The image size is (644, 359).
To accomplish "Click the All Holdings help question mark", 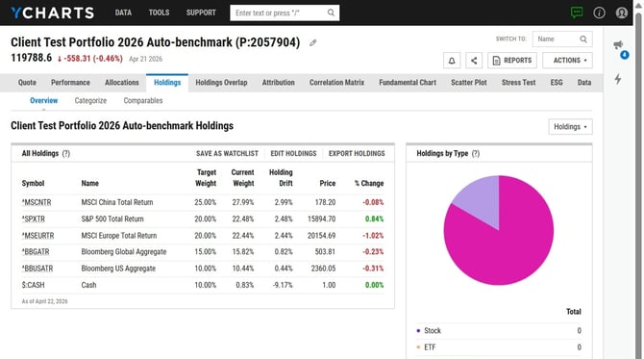I will point(66,153).
